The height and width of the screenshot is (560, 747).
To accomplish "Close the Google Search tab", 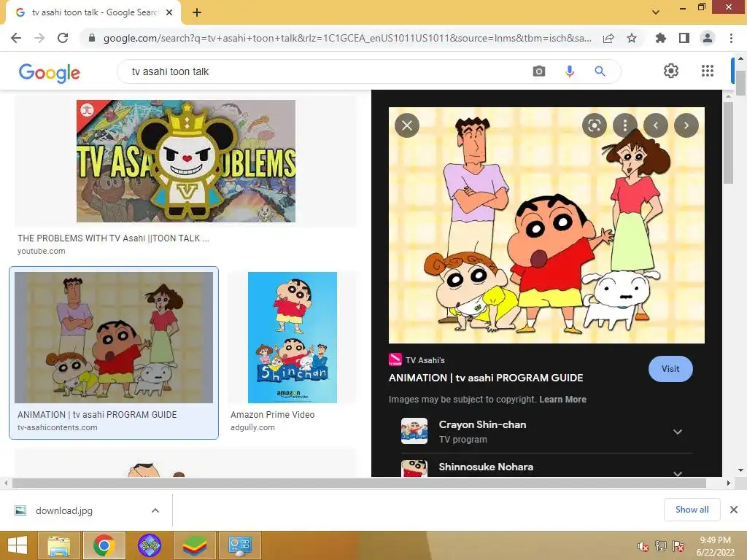I will 169,12.
